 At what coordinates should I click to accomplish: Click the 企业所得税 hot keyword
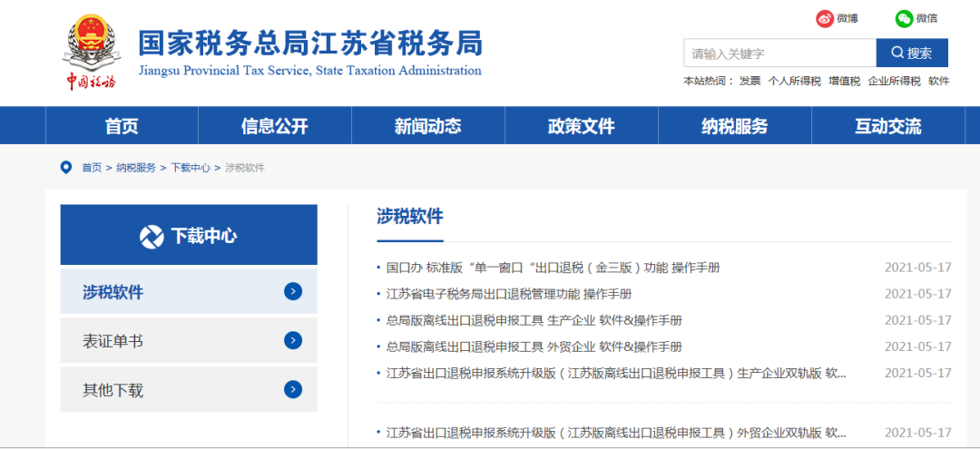tap(895, 81)
